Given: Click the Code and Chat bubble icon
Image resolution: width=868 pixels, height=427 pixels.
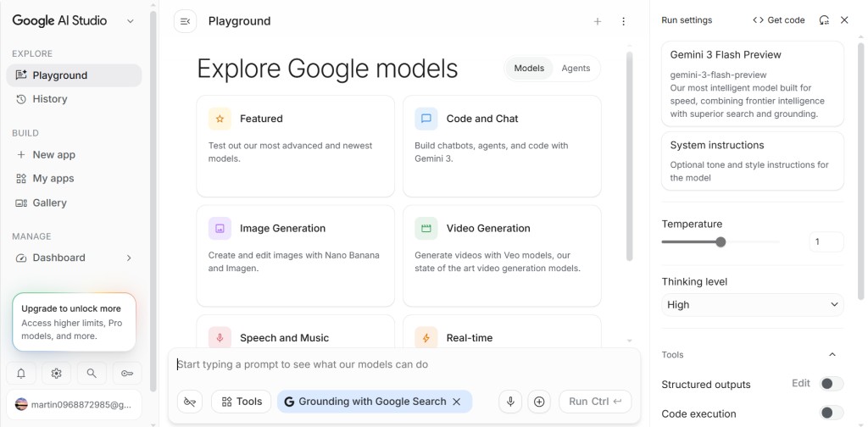Looking at the screenshot, I should pyautogui.click(x=426, y=119).
